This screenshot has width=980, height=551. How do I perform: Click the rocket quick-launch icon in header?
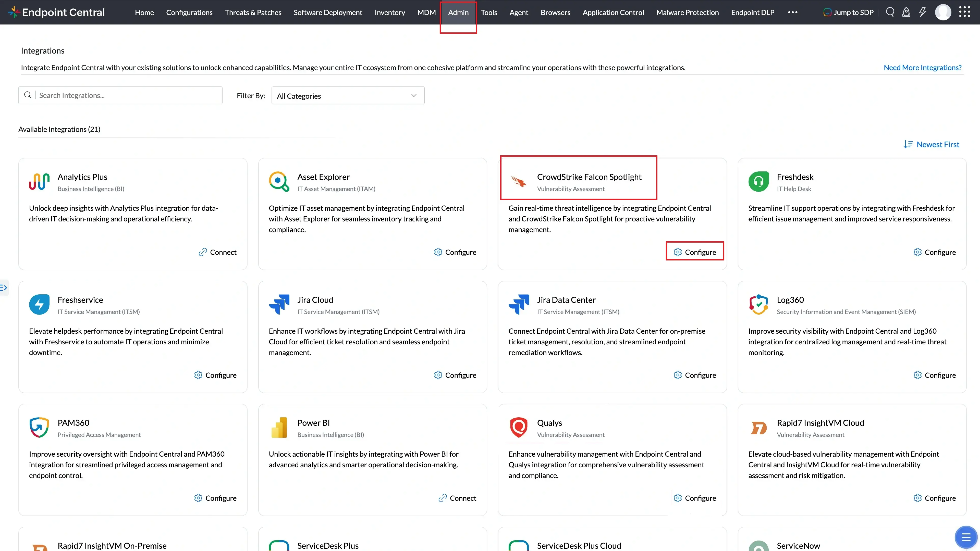[x=906, y=12]
